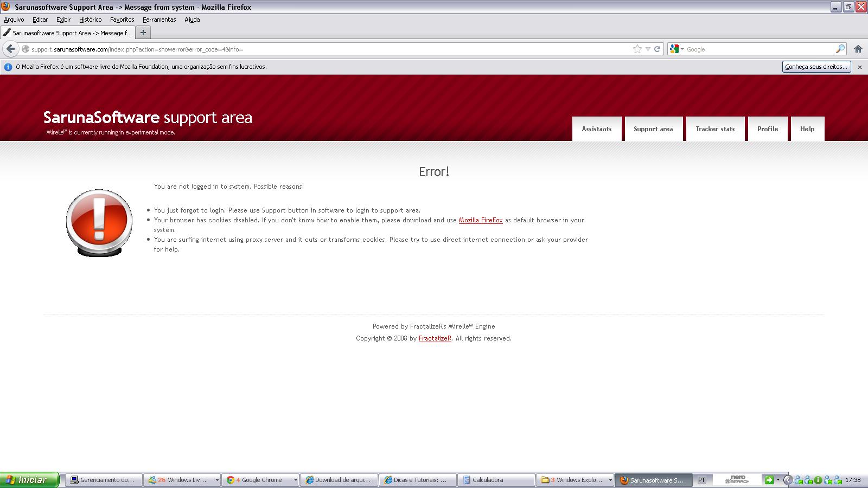Go to the Assistants tab
868x488 pixels.
(x=597, y=129)
